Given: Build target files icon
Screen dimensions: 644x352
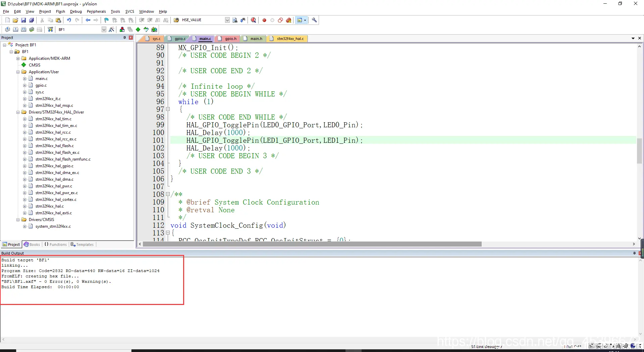Looking at the screenshot, I should pos(15,30).
